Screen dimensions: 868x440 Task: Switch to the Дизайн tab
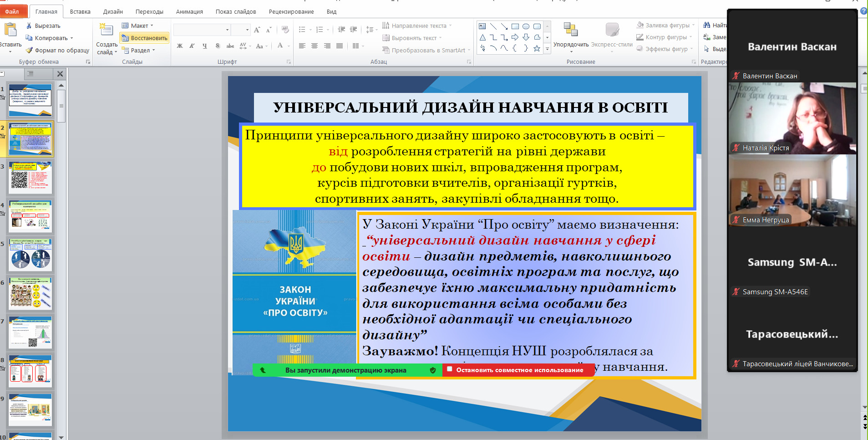click(113, 11)
